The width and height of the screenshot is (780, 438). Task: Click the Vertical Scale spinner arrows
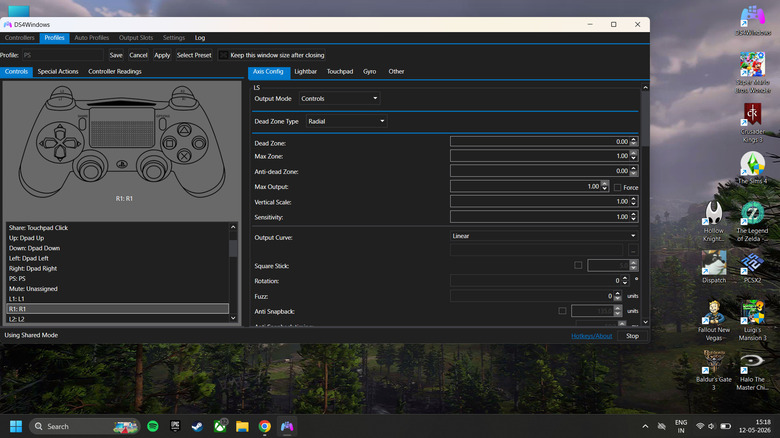tap(633, 202)
